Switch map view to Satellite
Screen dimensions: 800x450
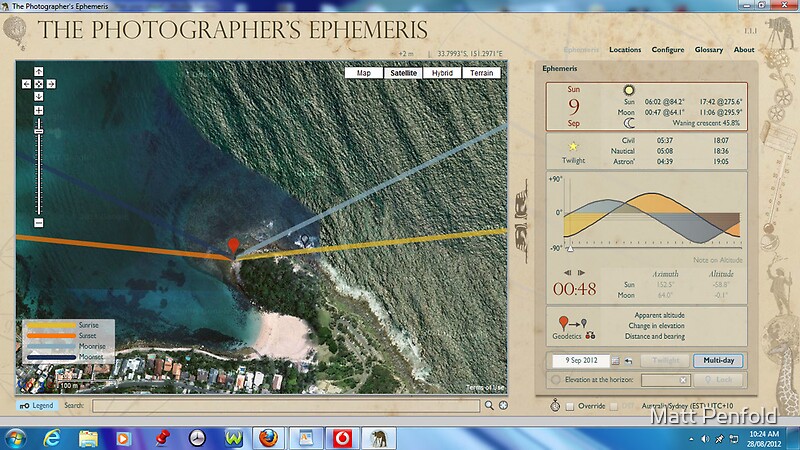pos(404,73)
